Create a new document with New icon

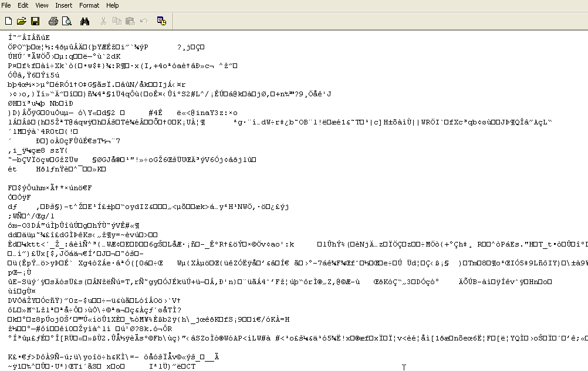[8, 21]
